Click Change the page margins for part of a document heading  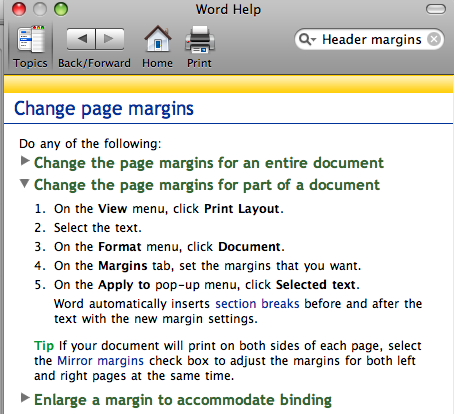click(207, 185)
